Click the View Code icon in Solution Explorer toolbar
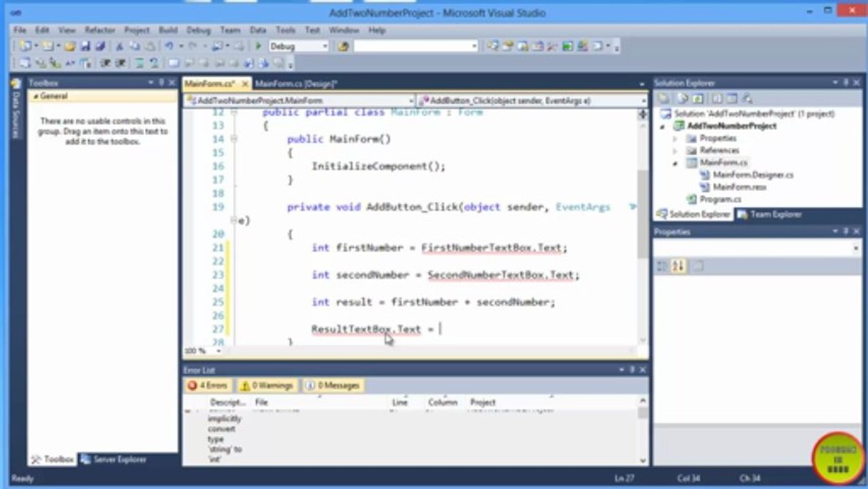Viewport: 868px width, 489px height. point(717,98)
